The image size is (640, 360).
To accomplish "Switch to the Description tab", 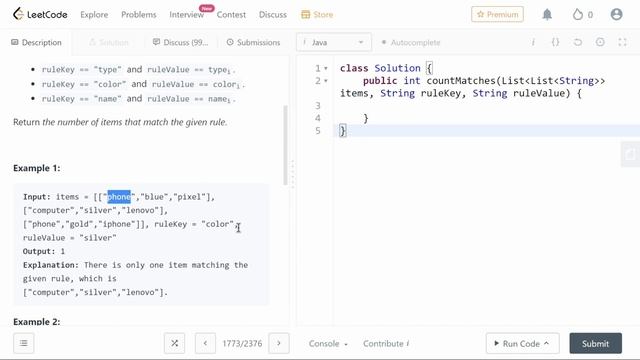I will [36, 42].
